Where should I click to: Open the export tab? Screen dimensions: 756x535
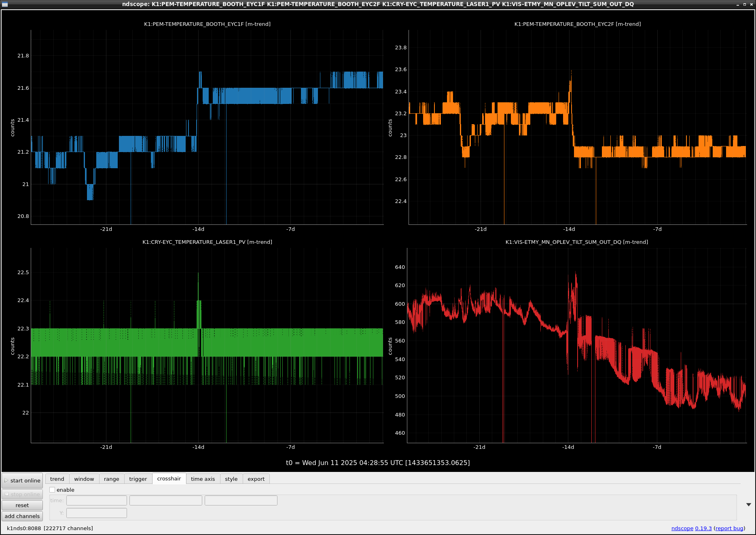(256, 479)
